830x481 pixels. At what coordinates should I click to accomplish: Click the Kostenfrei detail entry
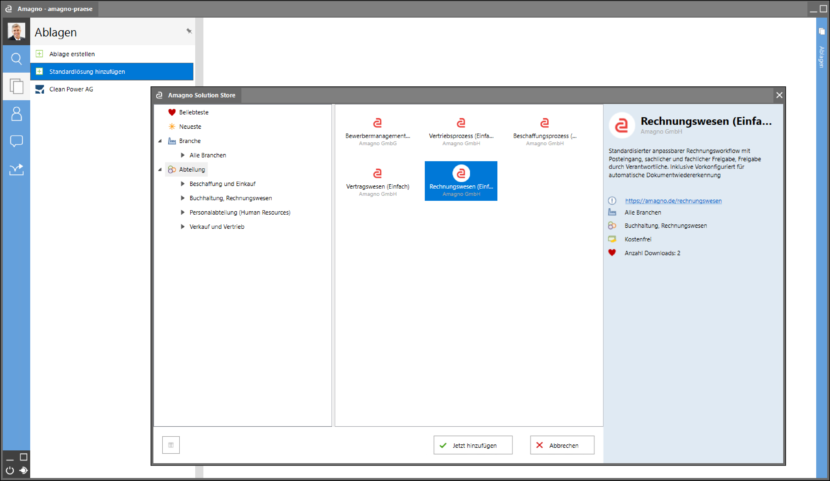point(637,239)
